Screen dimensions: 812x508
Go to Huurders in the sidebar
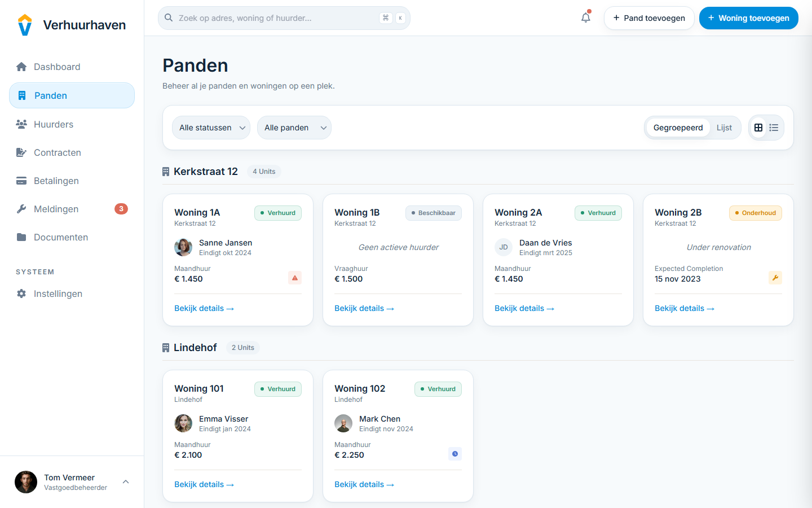pyautogui.click(x=54, y=124)
